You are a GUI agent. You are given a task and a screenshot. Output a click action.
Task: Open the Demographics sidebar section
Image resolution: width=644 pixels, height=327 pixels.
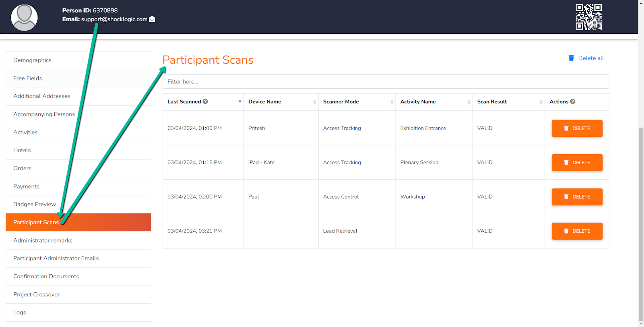[x=32, y=60]
